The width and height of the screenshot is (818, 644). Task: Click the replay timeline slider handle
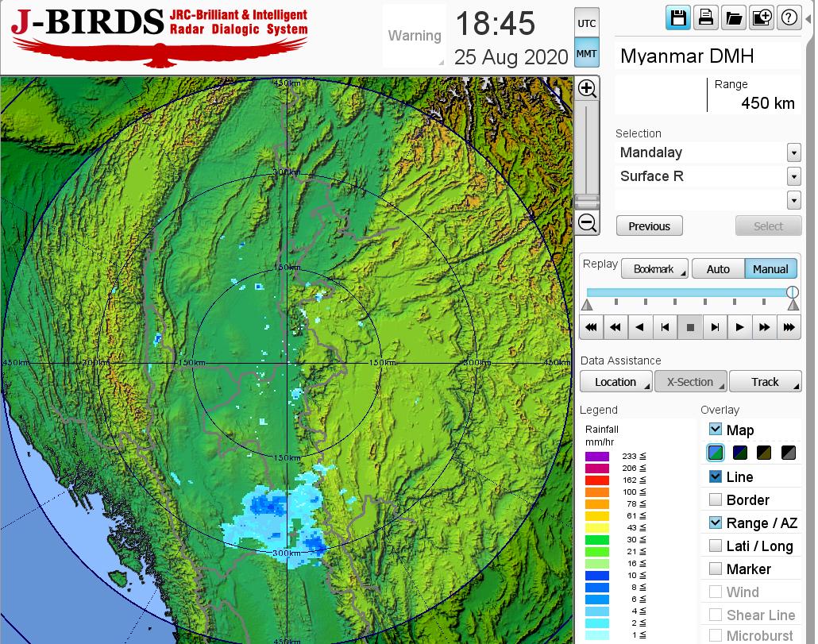coord(792,292)
